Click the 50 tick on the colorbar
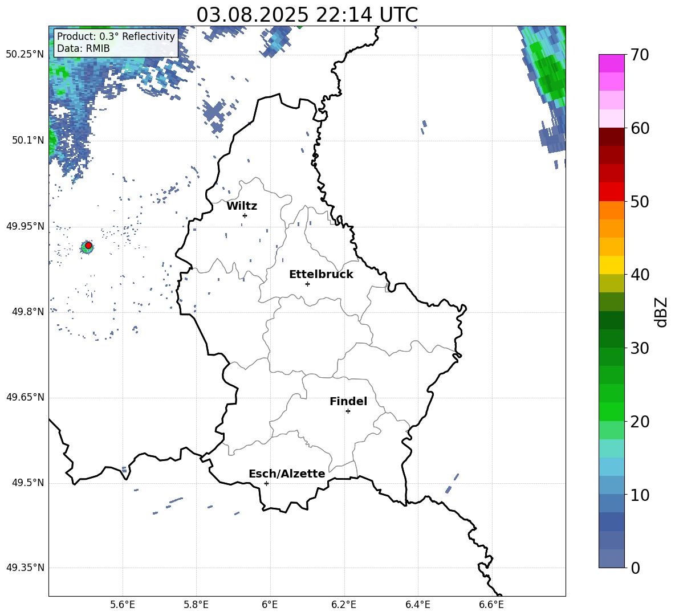675x616 pixels. (x=639, y=201)
